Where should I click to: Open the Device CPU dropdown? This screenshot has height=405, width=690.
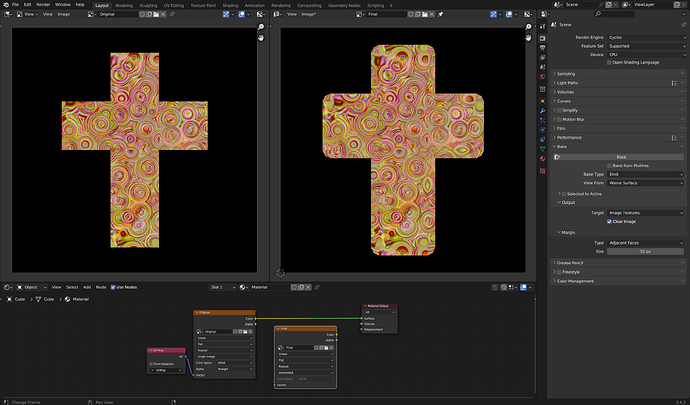[x=646, y=55]
